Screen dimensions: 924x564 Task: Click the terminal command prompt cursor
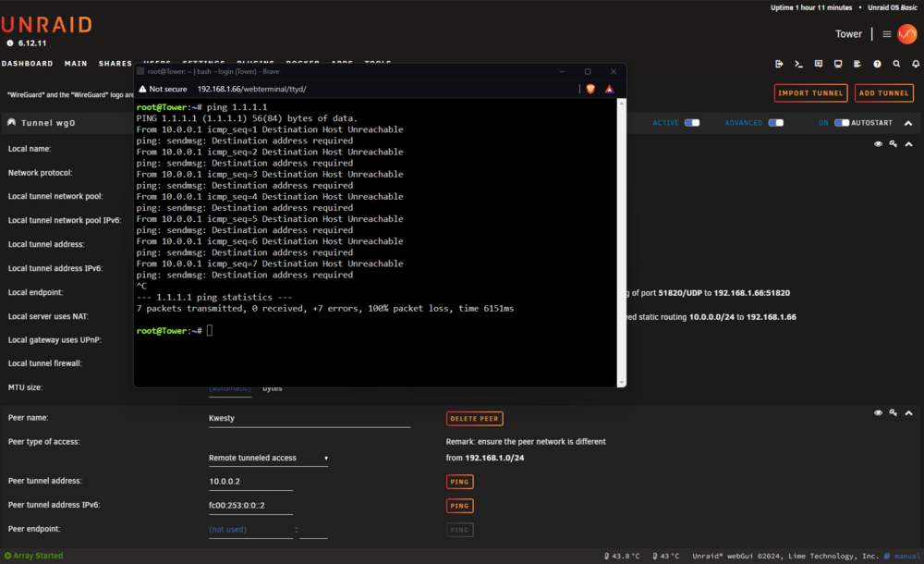coord(210,331)
